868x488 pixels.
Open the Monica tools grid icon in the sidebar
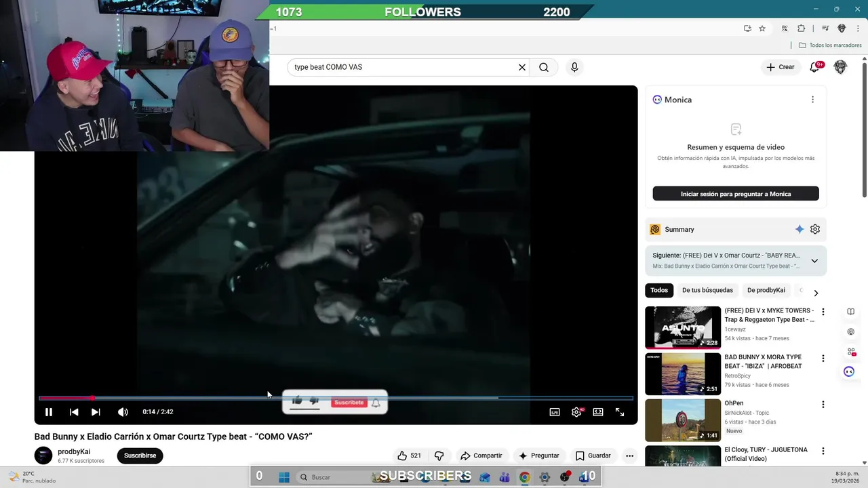pyautogui.click(x=850, y=352)
